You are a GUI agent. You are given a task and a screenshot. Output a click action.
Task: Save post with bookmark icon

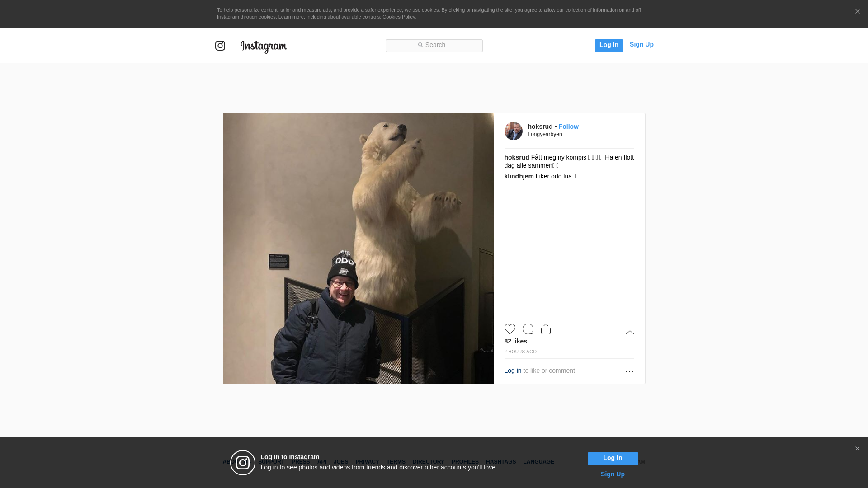click(x=630, y=329)
